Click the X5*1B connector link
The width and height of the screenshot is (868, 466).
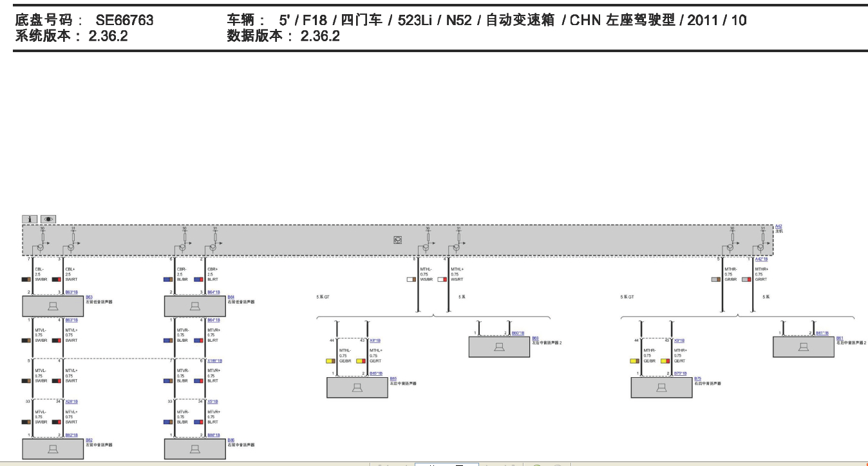212,401
